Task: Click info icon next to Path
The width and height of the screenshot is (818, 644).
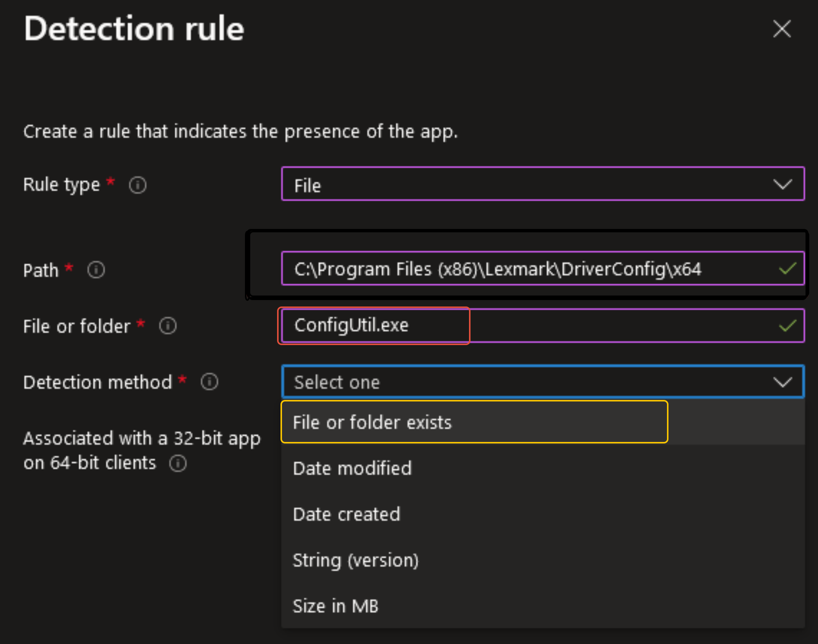Action: (96, 270)
